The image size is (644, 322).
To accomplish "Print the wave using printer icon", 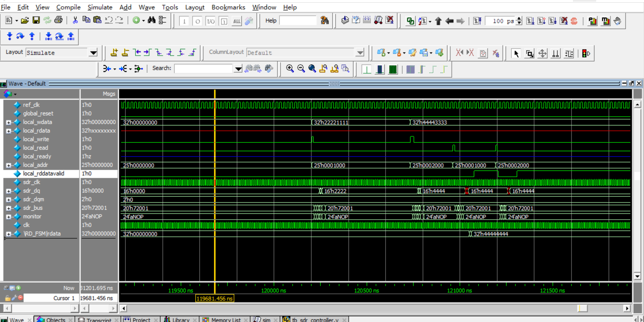I will pos(58,20).
